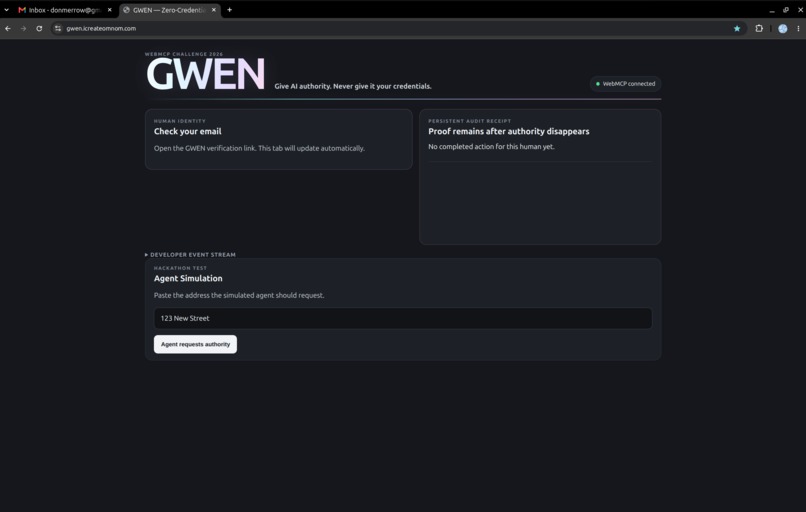Open a new tab with plus icon
This screenshot has height=512, width=806.
click(229, 10)
